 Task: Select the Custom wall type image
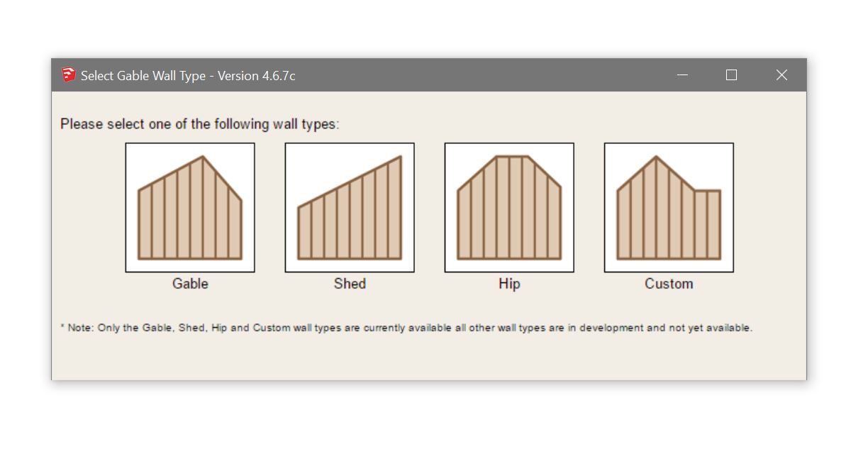(x=669, y=208)
